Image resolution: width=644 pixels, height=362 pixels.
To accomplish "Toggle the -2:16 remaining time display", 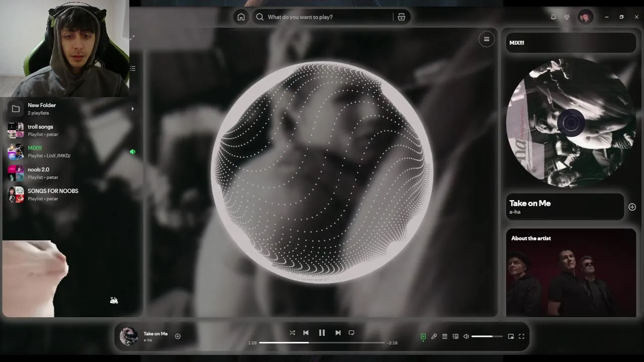I will [x=392, y=343].
